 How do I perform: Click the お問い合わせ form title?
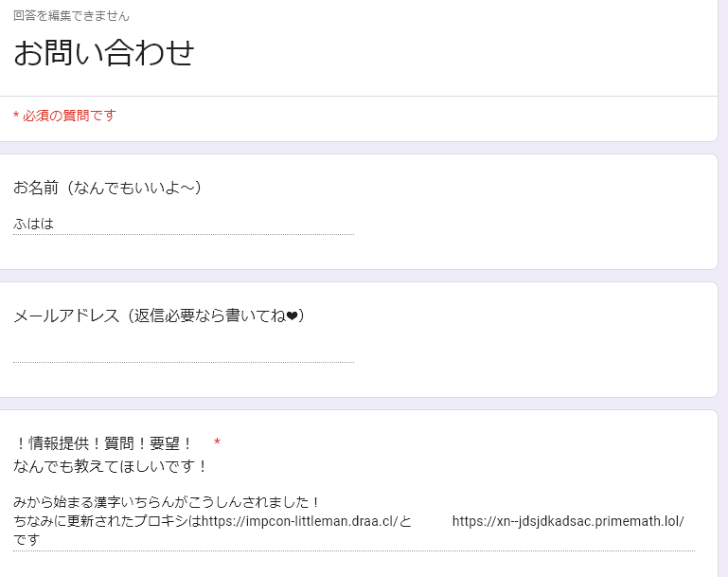click(103, 52)
